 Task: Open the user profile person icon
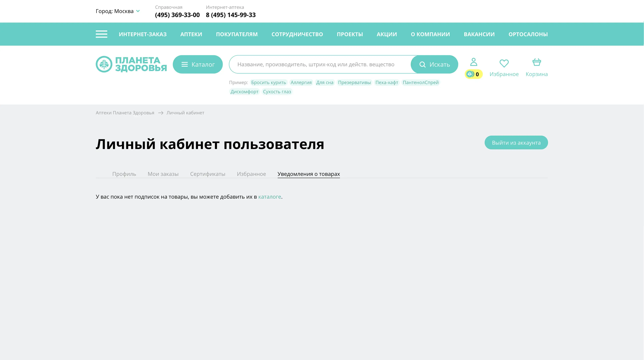pos(474,62)
